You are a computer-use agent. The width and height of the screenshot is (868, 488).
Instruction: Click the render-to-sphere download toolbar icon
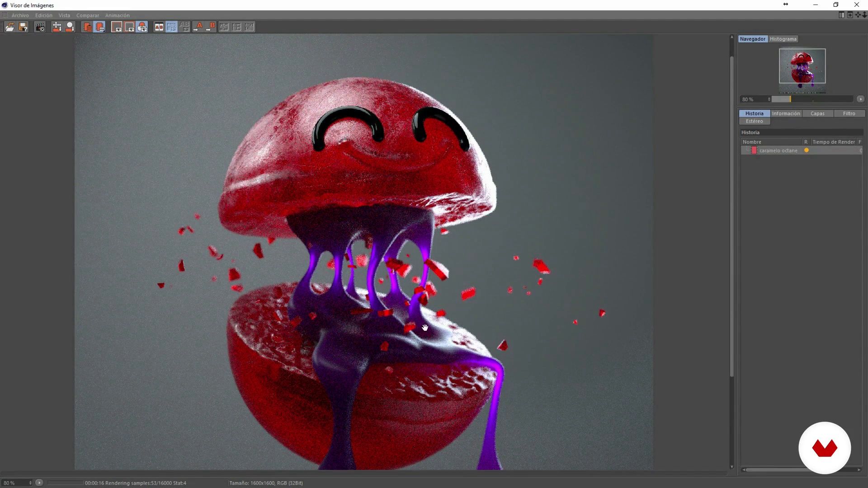pos(70,27)
